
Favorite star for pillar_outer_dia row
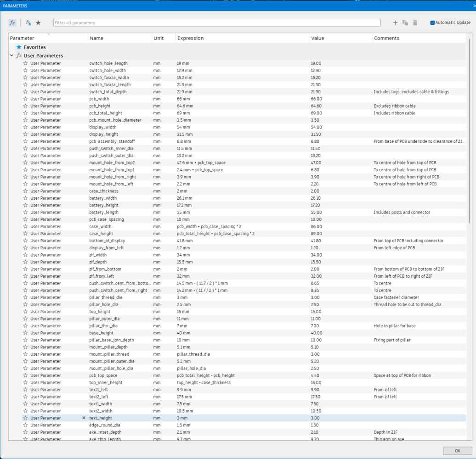[x=26, y=319]
